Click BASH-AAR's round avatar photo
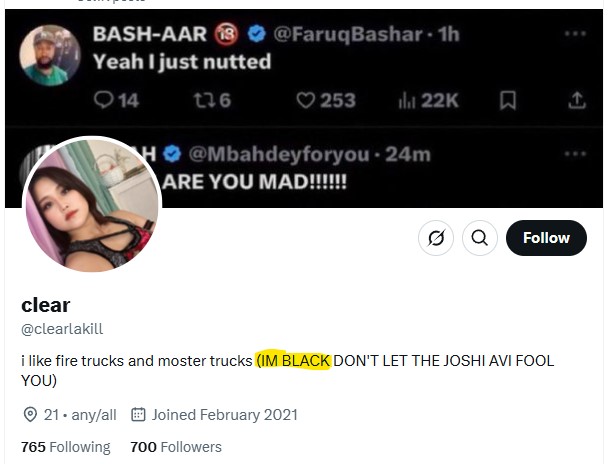Image resolution: width=613 pixels, height=464 pixels. 50,55
